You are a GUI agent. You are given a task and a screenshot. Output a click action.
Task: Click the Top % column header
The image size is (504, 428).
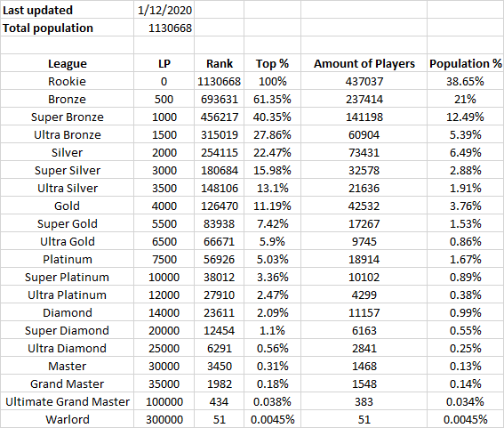pyautogui.click(x=272, y=63)
